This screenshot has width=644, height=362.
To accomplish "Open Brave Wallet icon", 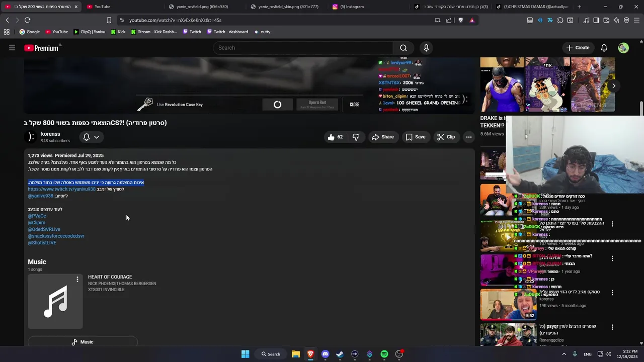I will pyautogui.click(x=606, y=20).
